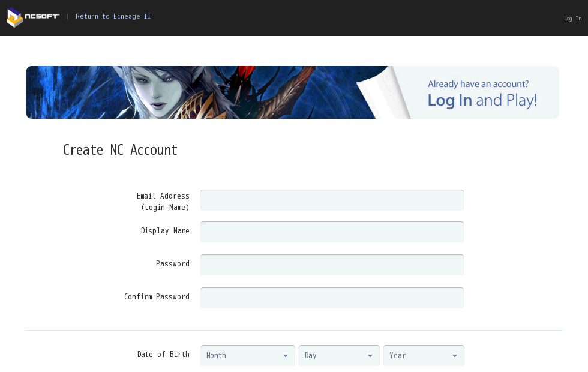Screen dimensions: 588x372
Task: Click the Log In link in header
Action: pyautogui.click(x=572, y=19)
